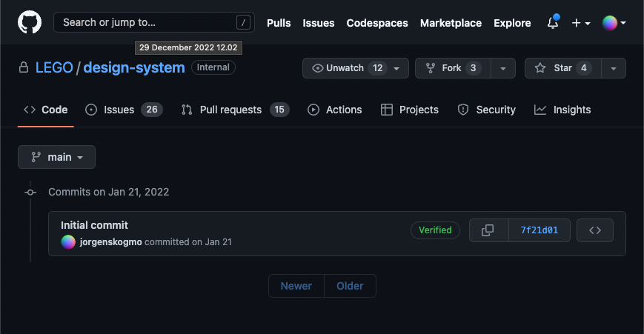Open the notifications bell
644x334 pixels.
pyautogui.click(x=553, y=22)
